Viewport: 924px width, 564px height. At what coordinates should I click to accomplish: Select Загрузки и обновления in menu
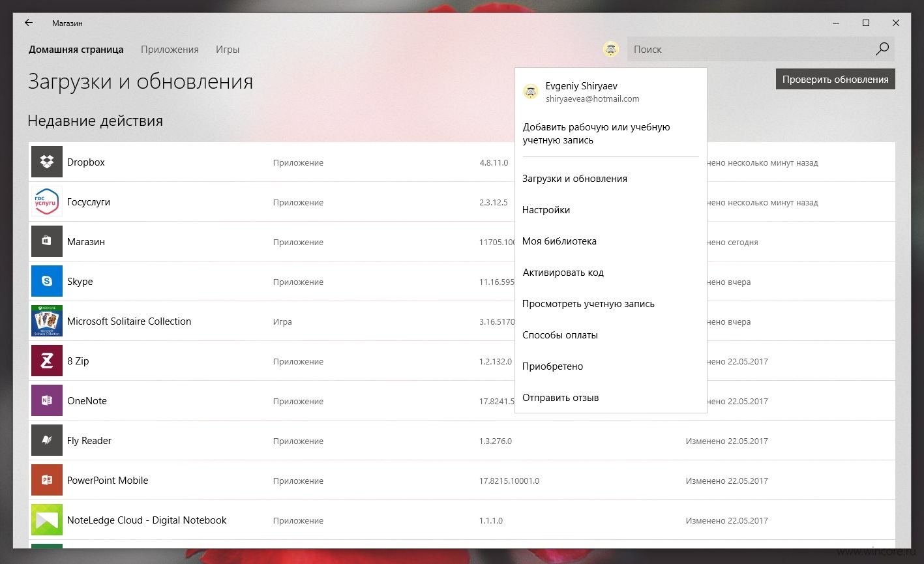pos(574,179)
